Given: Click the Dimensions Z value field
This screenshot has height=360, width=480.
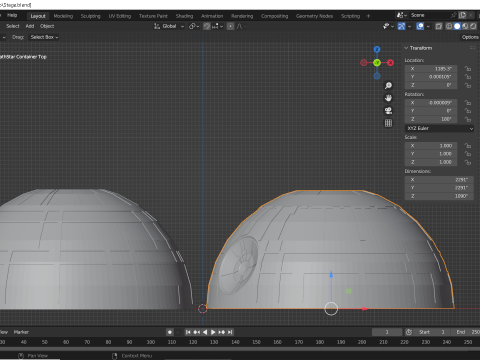Looking at the screenshot, I should point(439,196).
